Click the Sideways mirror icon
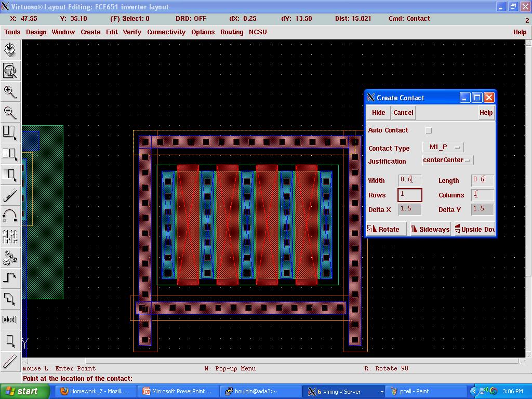Viewport: 532px width, 399px height. point(430,229)
